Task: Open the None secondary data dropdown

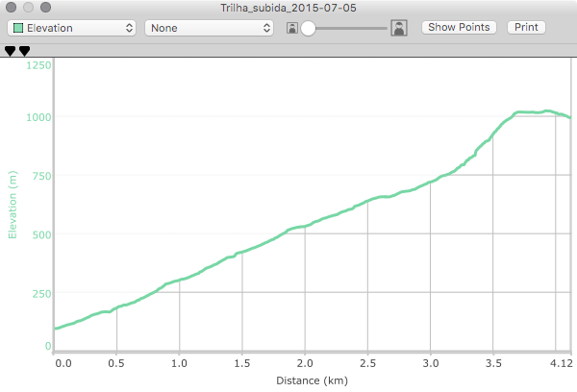Action: pyautogui.click(x=209, y=28)
